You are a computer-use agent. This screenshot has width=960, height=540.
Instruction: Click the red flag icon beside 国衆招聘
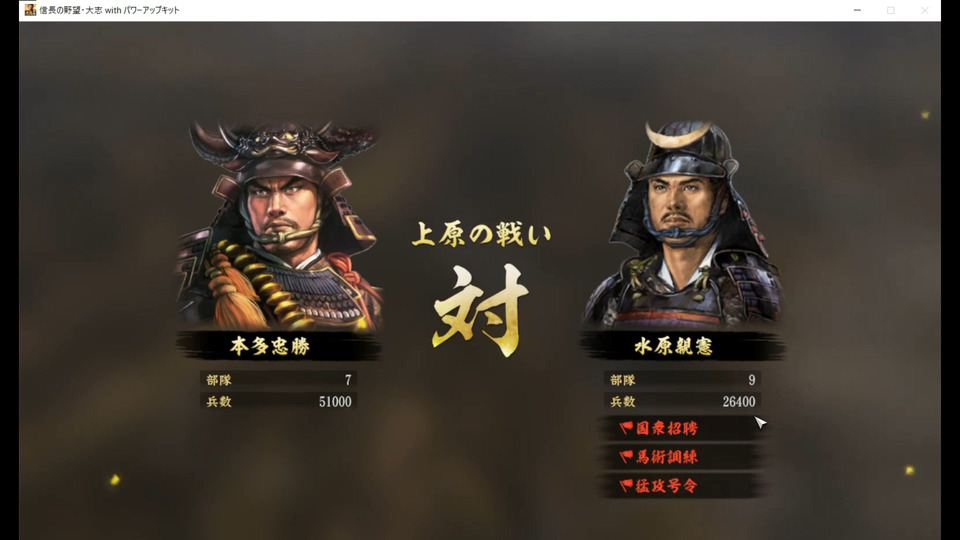pos(626,427)
